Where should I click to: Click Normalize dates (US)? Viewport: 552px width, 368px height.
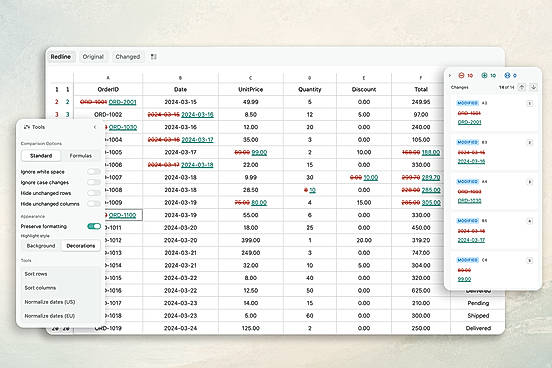tap(60, 302)
